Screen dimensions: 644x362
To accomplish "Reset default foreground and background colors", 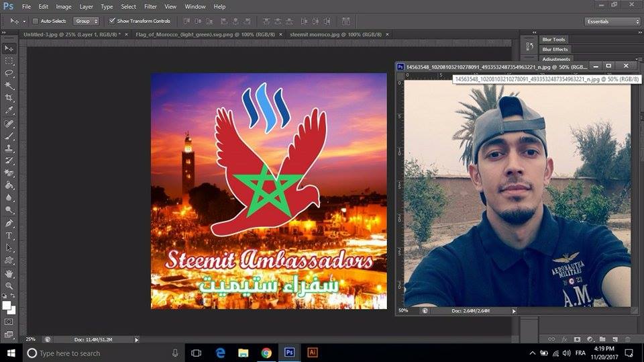I will coord(4,296).
